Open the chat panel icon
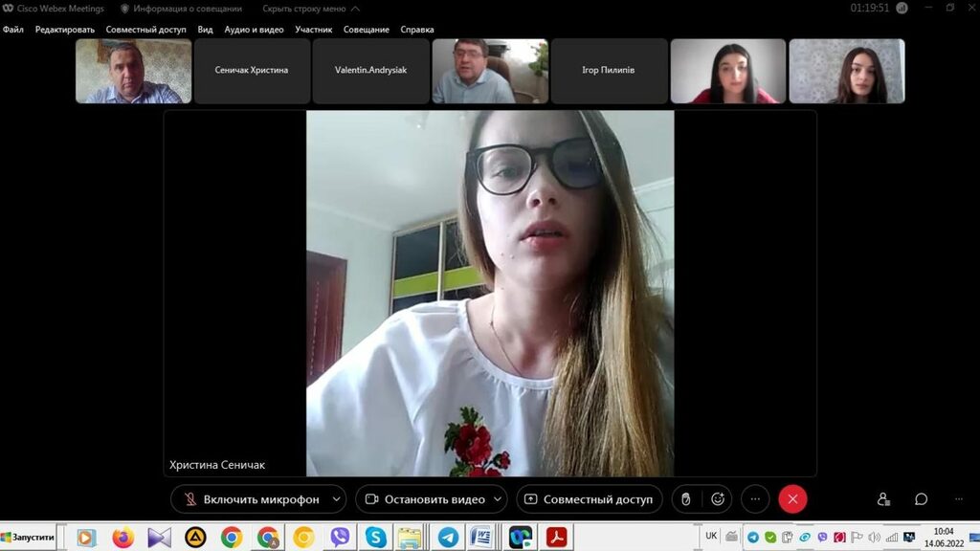 [x=921, y=499]
